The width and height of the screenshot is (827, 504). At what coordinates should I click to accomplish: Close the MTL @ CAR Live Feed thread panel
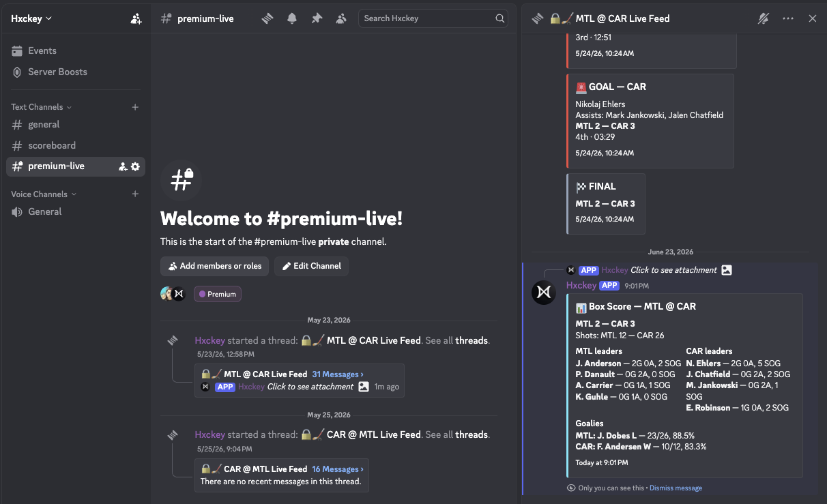pos(813,18)
